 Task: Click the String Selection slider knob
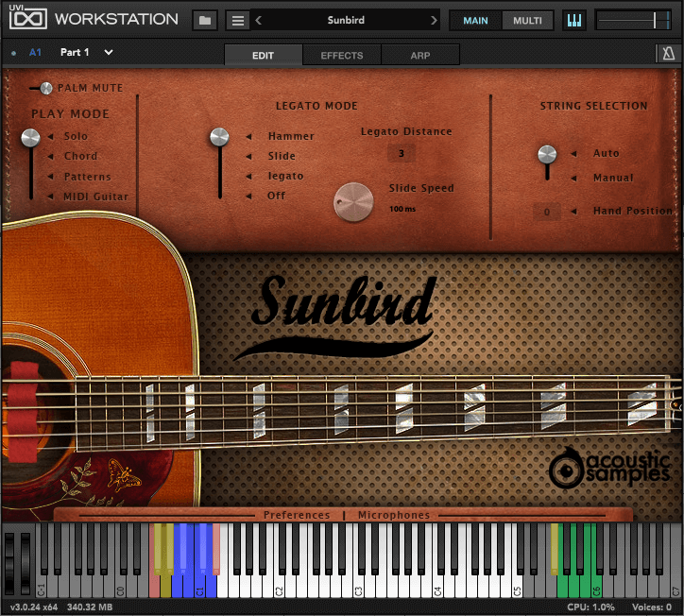coord(547,154)
